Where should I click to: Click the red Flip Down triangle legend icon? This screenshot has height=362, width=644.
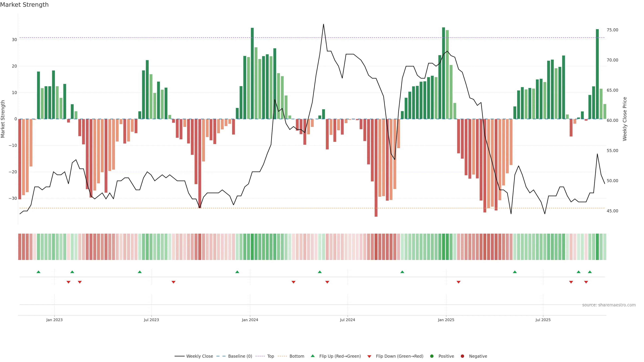pos(369,356)
